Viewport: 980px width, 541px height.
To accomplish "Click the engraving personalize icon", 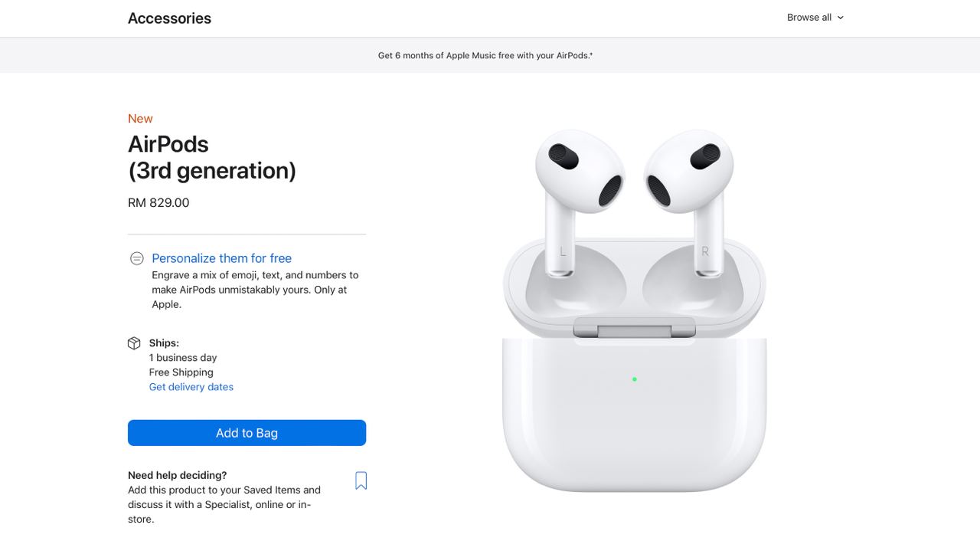I will coord(136,259).
